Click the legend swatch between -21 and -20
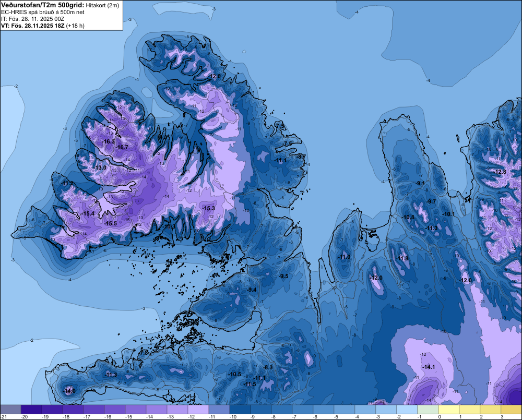 10,410
